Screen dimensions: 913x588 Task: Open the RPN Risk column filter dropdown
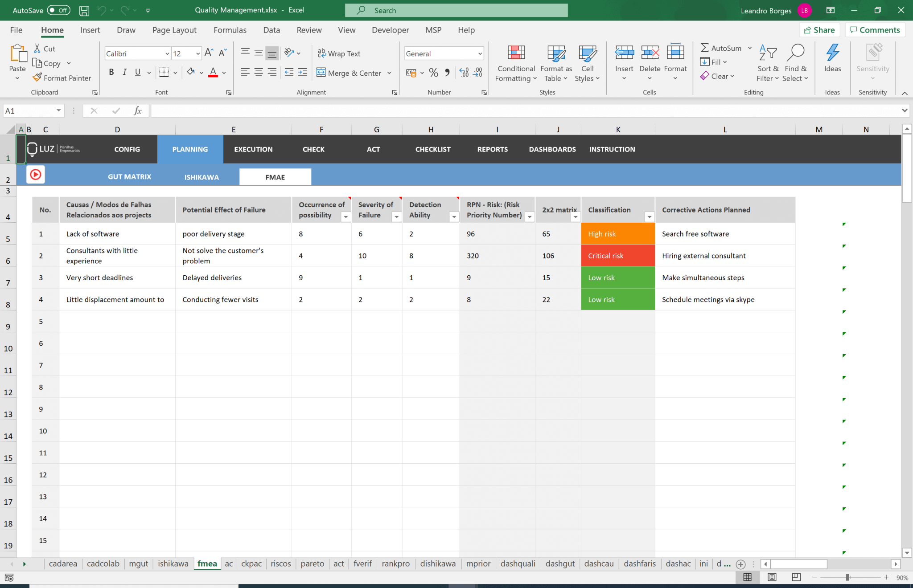(x=530, y=217)
